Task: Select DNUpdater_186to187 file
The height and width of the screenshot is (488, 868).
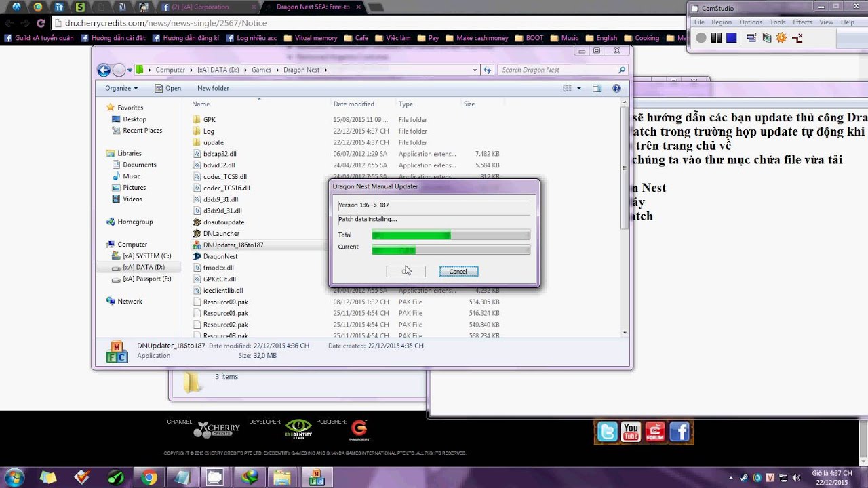Action: pyautogui.click(x=233, y=245)
